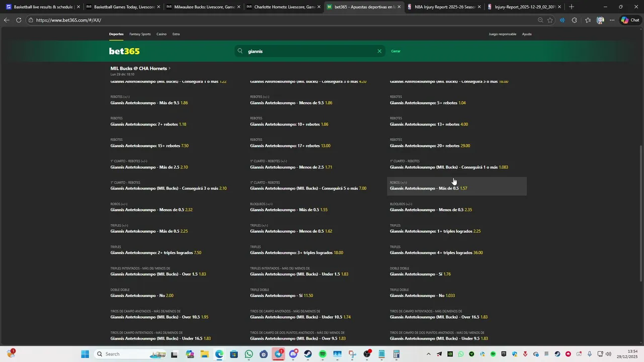Viewport: 644px width, 362px height.
Task: Open the Casino section
Action: click(x=162, y=34)
